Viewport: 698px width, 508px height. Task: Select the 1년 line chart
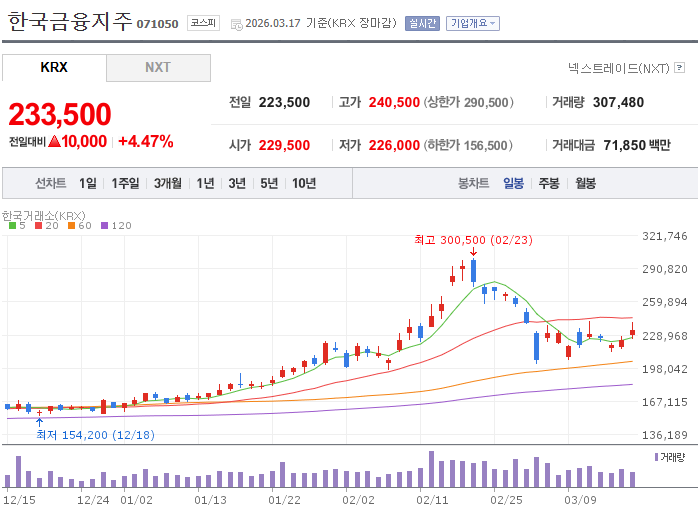205,183
